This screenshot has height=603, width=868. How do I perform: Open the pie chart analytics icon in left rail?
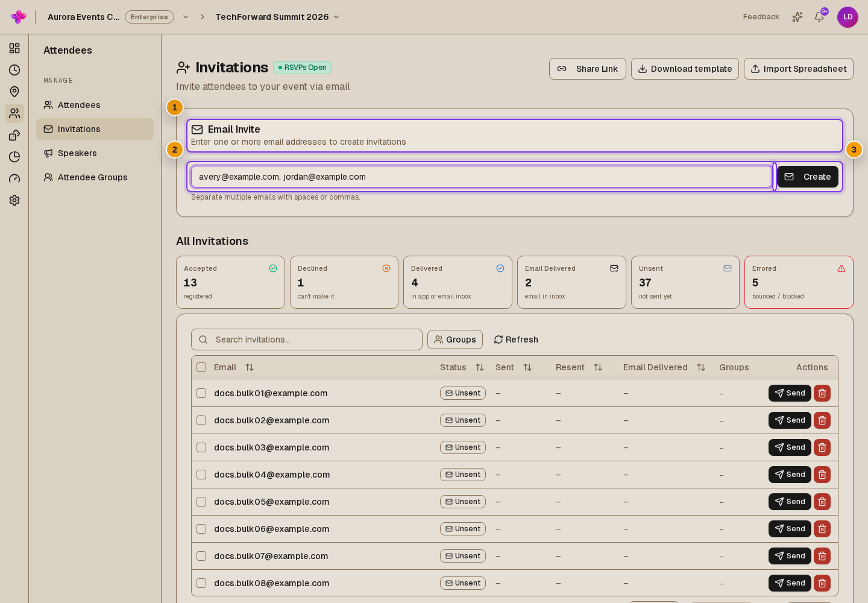tap(14, 157)
